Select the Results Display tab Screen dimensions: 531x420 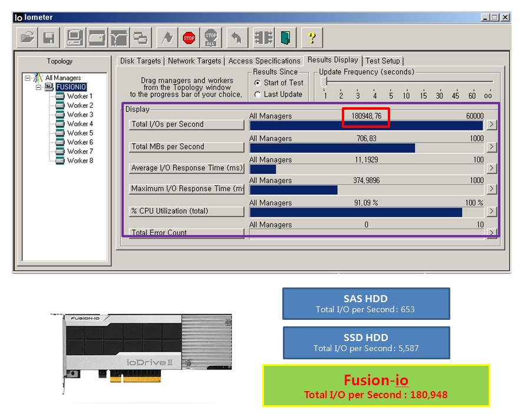[x=332, y=60]
